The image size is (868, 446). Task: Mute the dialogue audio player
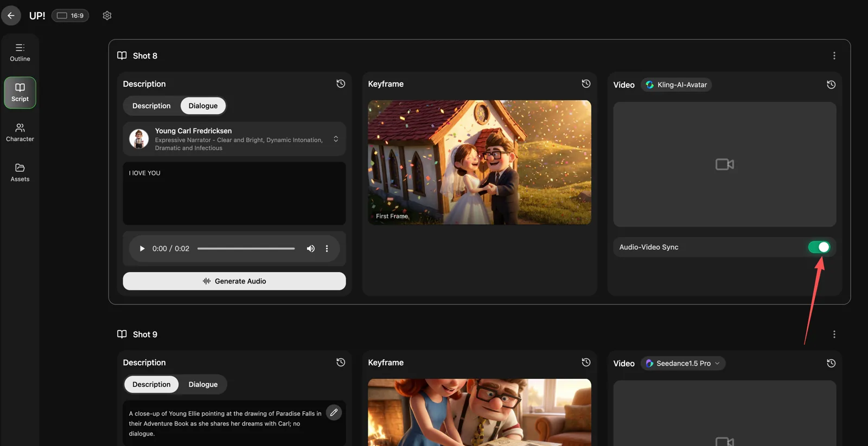click(310, 249)
